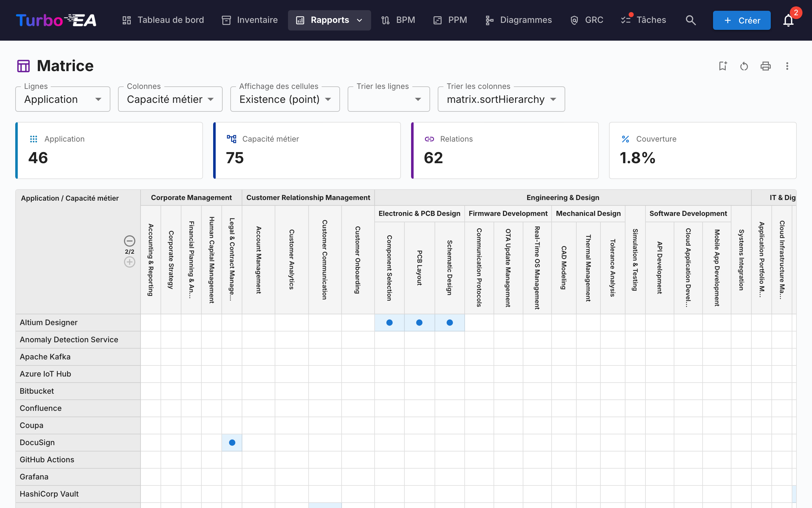Select the Bitbucket row
Image resolution: width=812 pixels, height=508 pixels.
point(78,391)
